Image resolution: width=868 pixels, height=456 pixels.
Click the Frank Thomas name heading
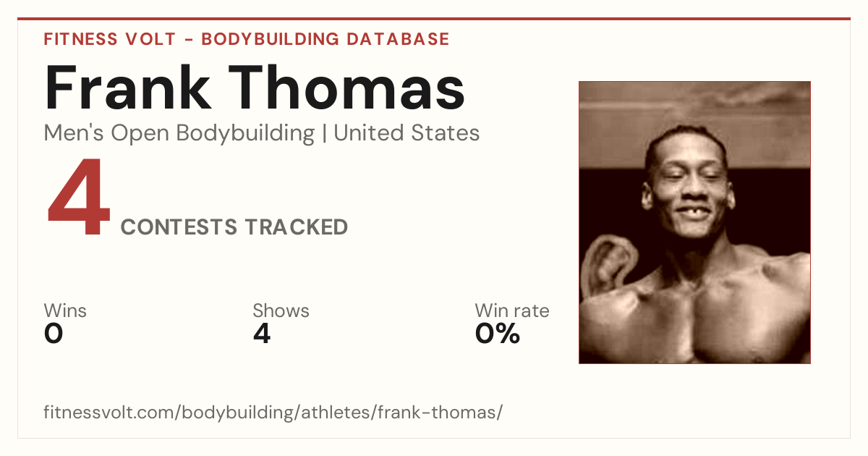(x=255, y=86)
